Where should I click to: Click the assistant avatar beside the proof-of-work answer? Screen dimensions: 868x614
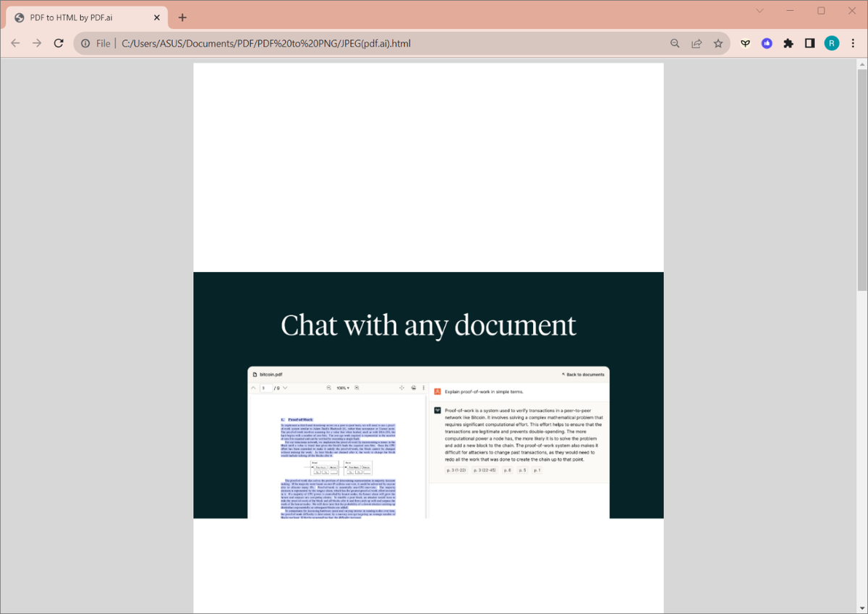coord(437,409)
